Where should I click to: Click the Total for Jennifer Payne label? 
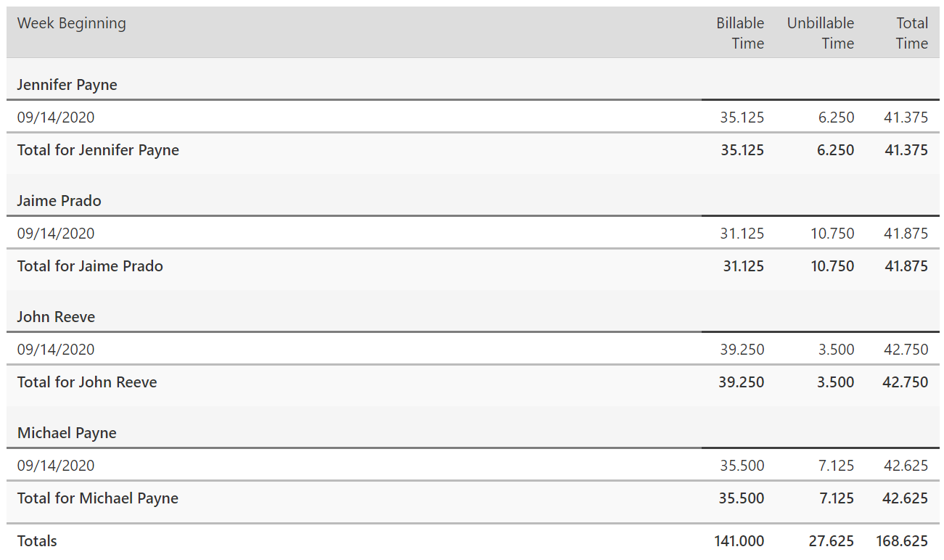98,150
